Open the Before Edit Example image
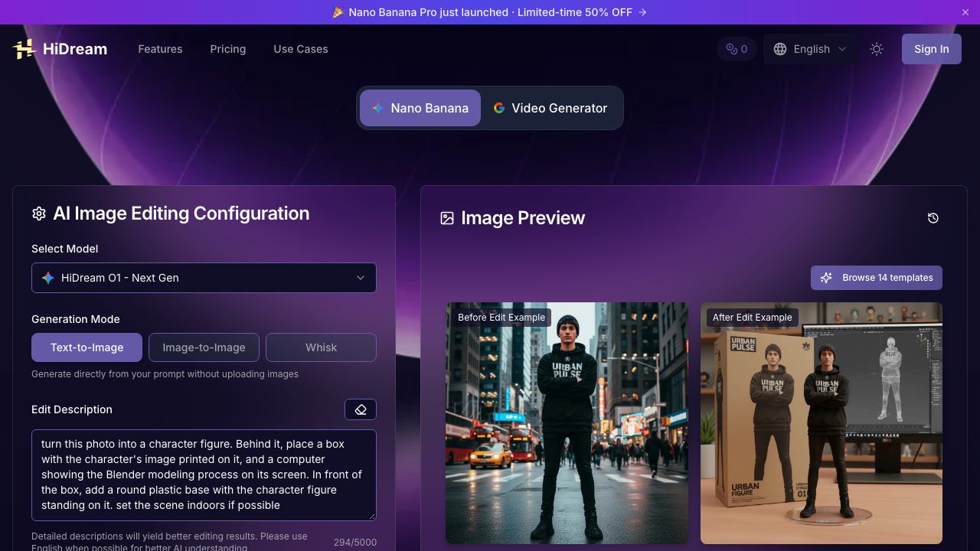 tap(567, 423)
